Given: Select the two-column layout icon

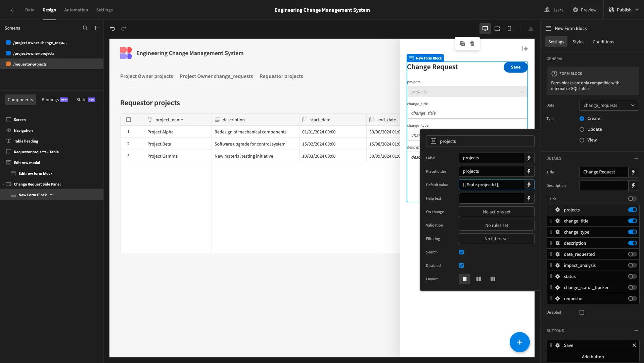Looking at the screenshot, I should tap(479, 279).
